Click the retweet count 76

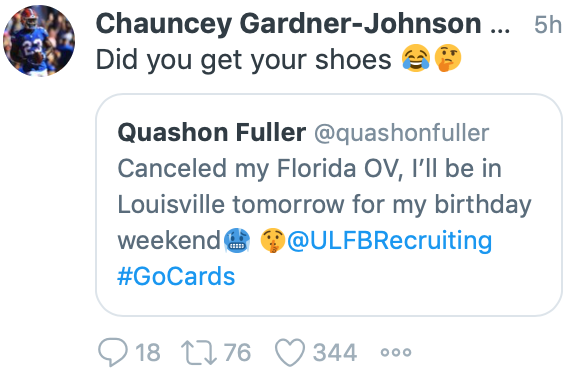click(x=238, y=352)
